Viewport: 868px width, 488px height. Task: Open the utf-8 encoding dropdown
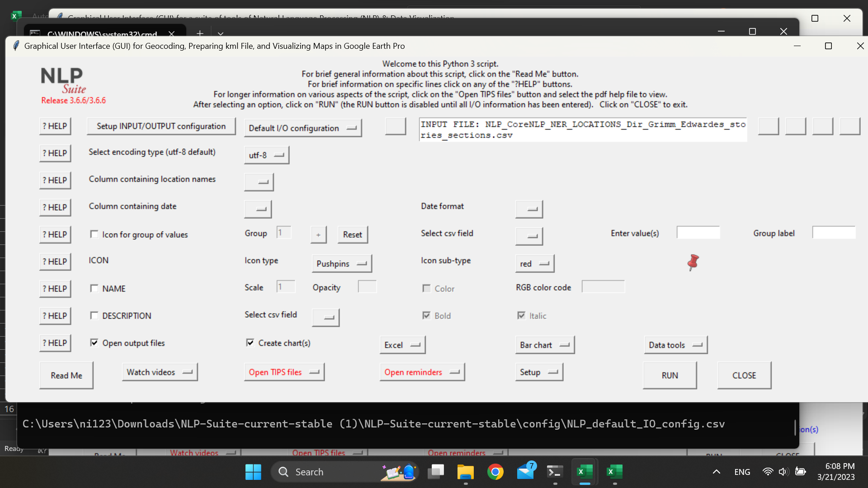click(266, 155)
